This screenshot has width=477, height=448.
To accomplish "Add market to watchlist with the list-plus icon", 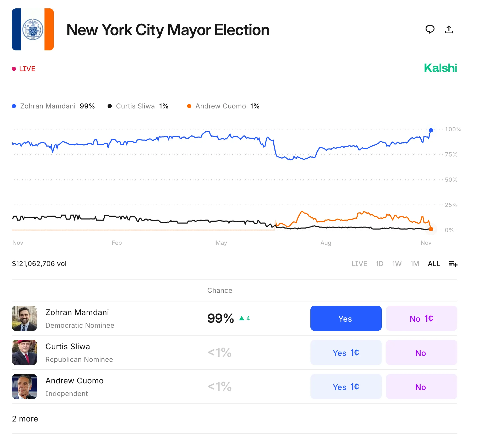I will [x=453, y=264].
